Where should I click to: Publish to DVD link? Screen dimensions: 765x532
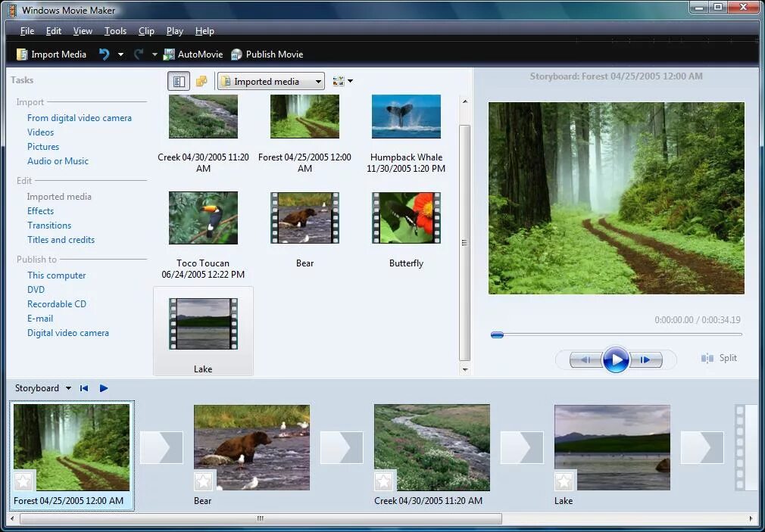(x=36, y=290)
